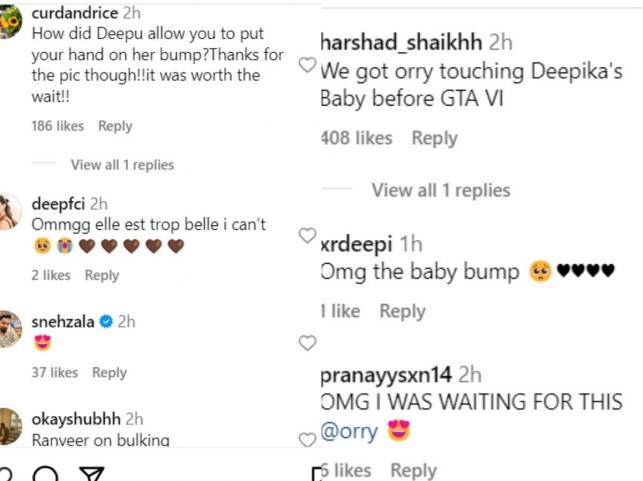Open curdandrice's profile picture
The width and height of the screenshot is (643, 481).
[x=10, y=24]
